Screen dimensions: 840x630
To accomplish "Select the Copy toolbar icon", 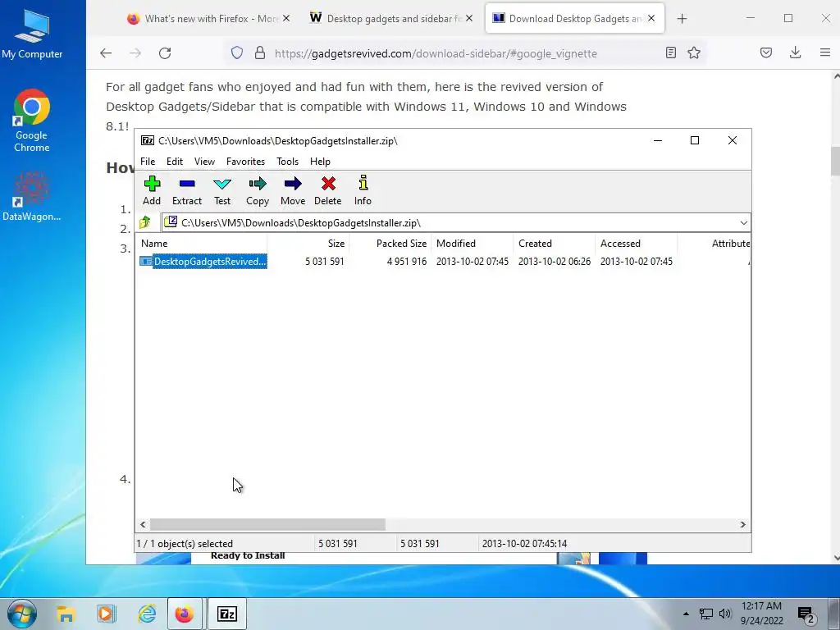I will click(257, 190).
